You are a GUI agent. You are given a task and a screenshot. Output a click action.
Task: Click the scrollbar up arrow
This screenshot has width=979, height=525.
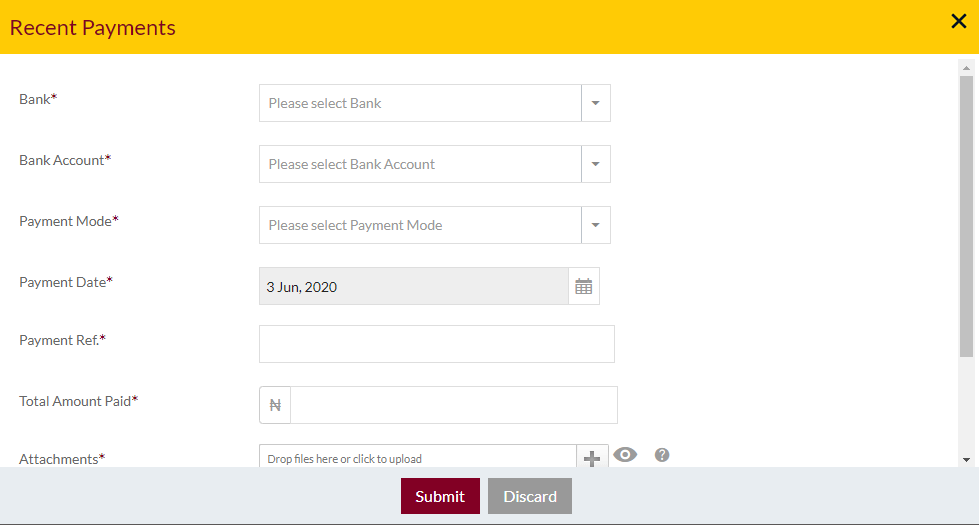pos(967,67)
